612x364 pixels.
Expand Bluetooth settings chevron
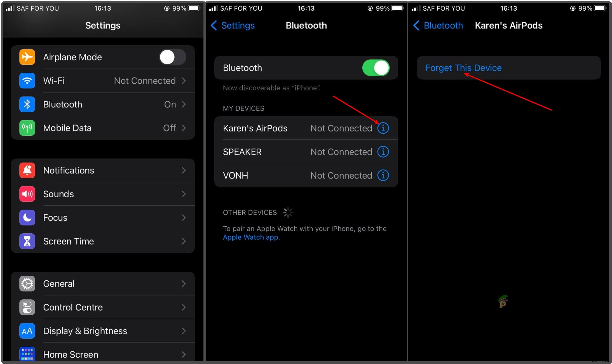coord(186,104)
